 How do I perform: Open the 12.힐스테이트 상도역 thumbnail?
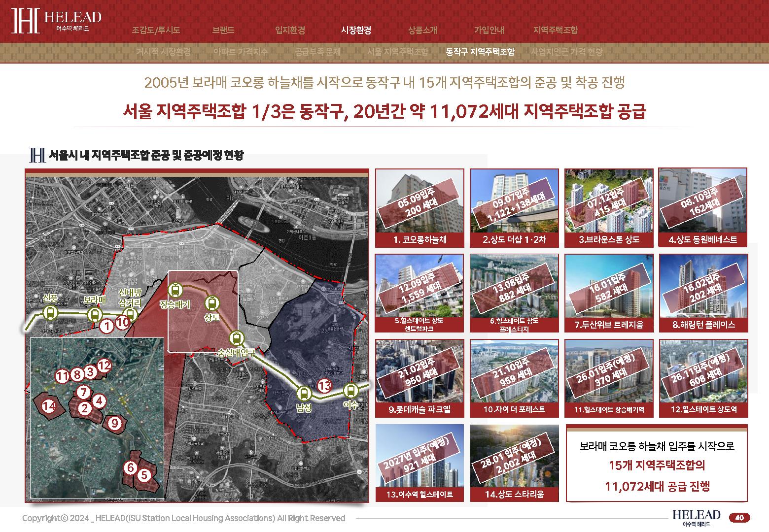tap(703, 378)
